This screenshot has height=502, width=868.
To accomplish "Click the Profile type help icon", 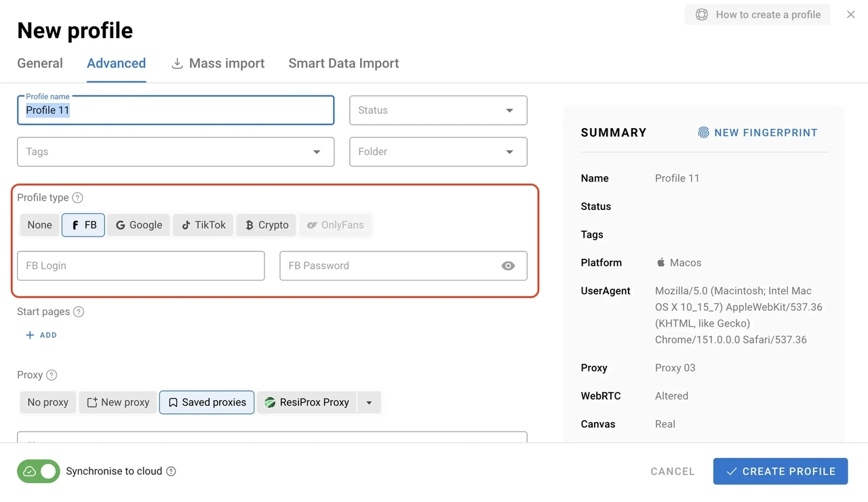I will pyautogui.click(x=77, y=198).
